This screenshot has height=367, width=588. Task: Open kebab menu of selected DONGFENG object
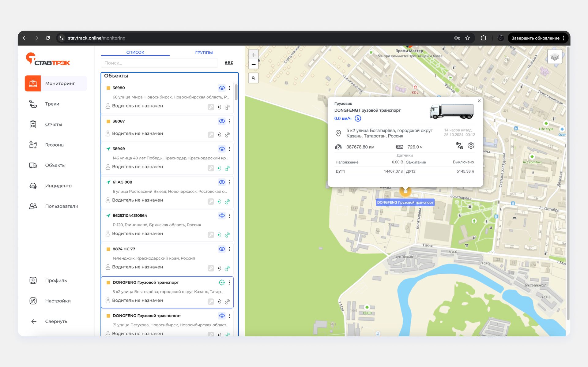tap(229, 283)
